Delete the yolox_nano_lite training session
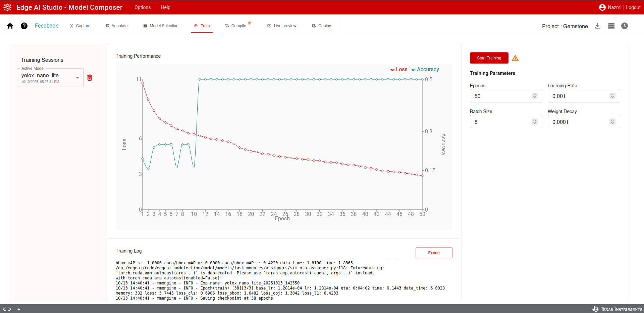 [x=90, y=78]
